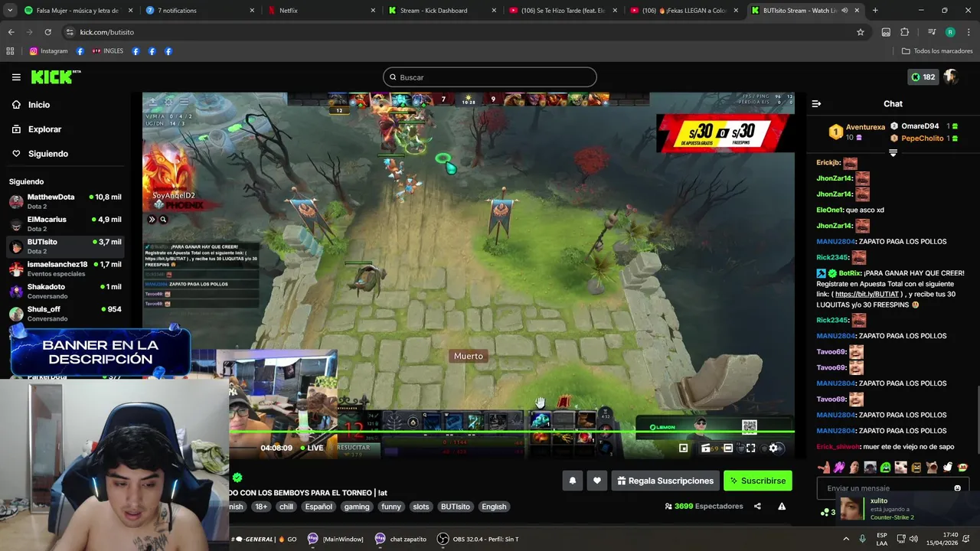
Task: Open the user profile avatar menu
Action: (x=951, y=77)
